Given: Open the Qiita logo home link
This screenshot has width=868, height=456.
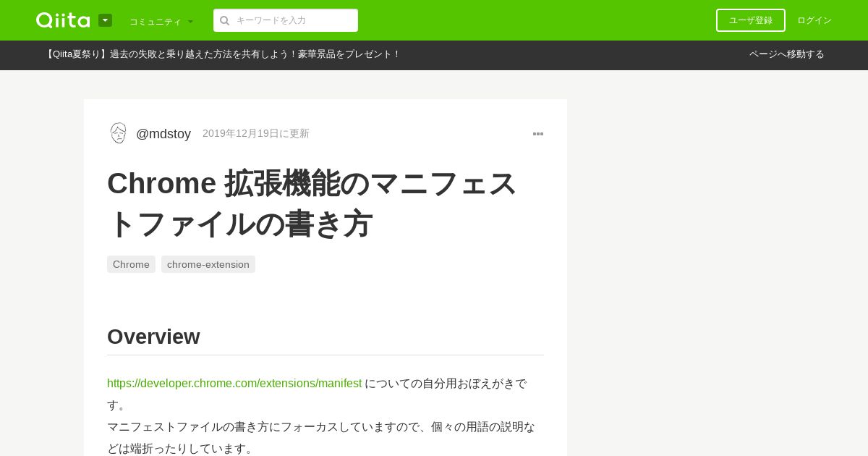Looking at the screenshot, I should pos(63,20).
